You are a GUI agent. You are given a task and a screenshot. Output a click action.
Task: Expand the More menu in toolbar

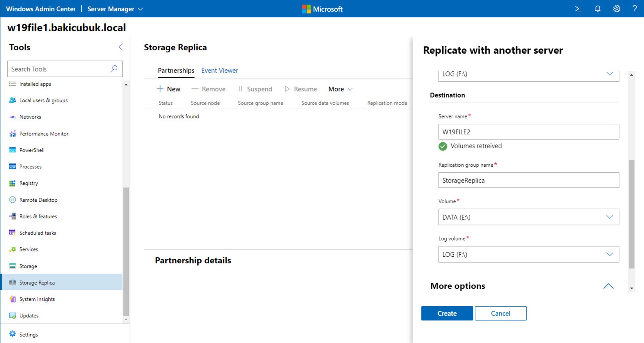340,89
